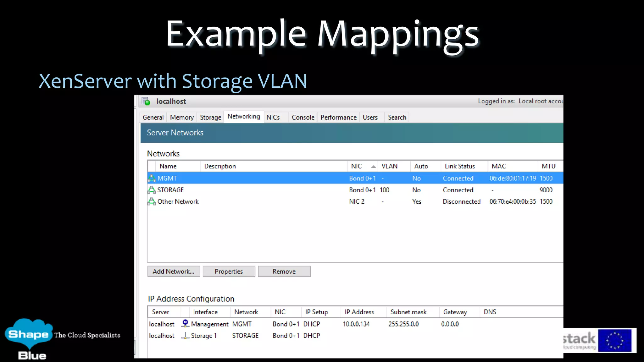Click MAC address 06:de:80:01:17:19
This screenshot has height=362, width=644.
(x=513, y=178)
